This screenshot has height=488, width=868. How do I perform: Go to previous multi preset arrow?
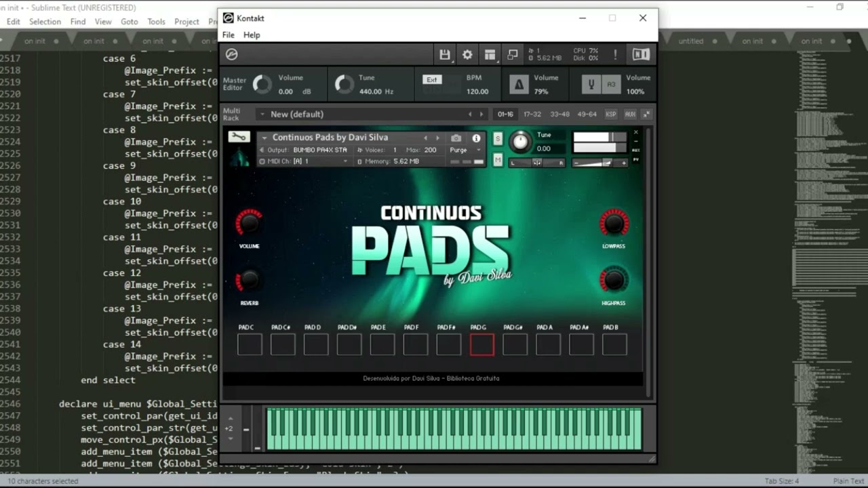[470, 115]
